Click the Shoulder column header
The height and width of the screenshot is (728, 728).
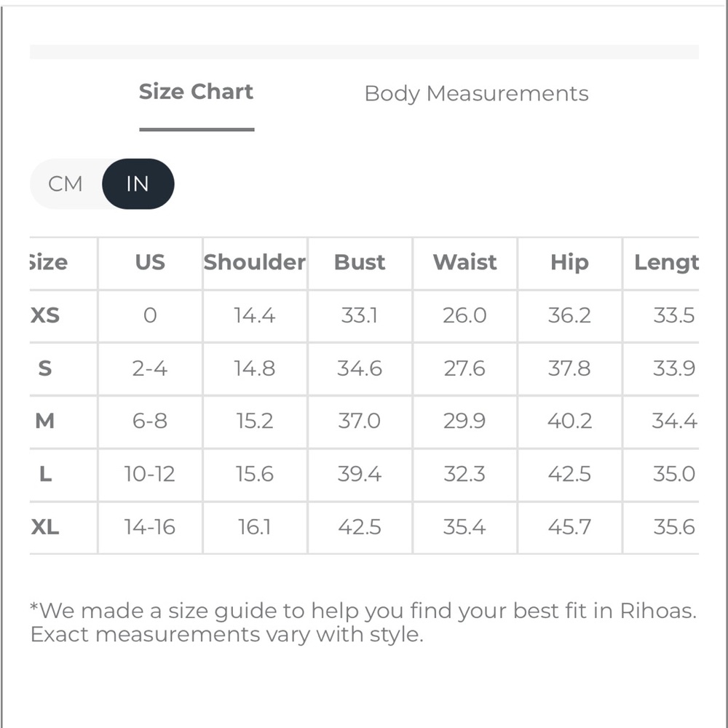click(255, 262)
